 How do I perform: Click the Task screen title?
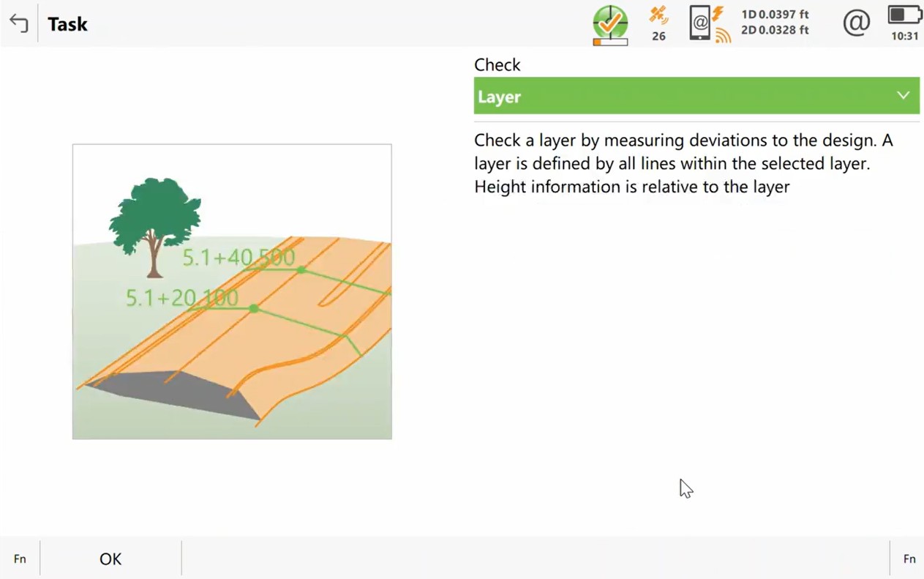point(67,24)
